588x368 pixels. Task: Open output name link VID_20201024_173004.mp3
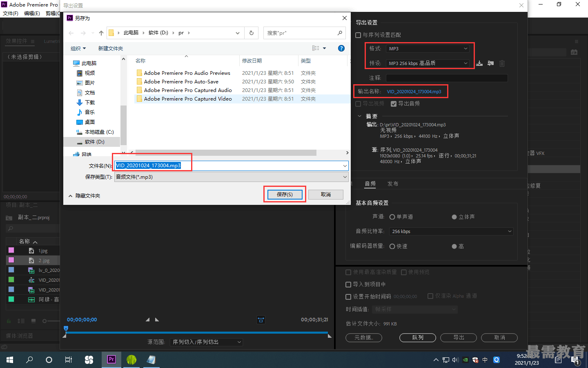point(414,92)
